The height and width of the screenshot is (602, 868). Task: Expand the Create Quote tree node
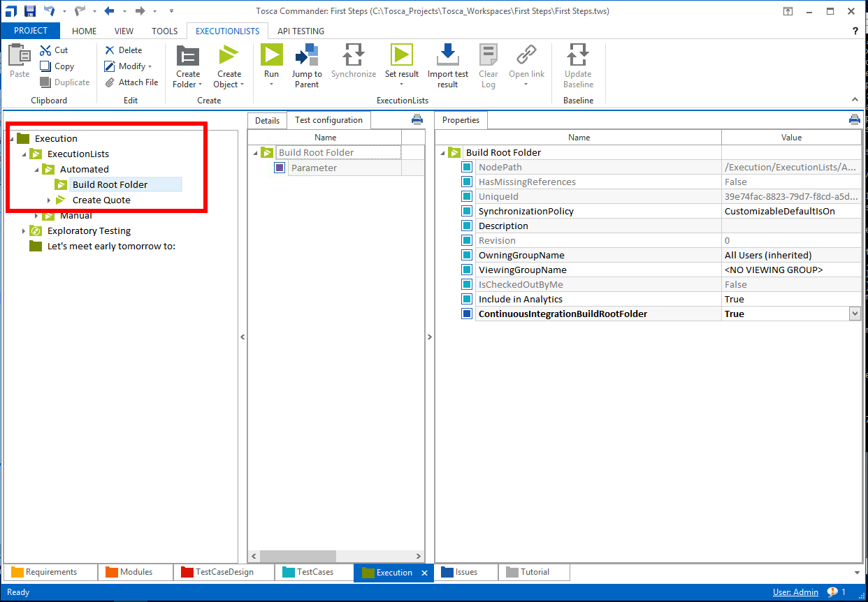click(x=49, y=200)
